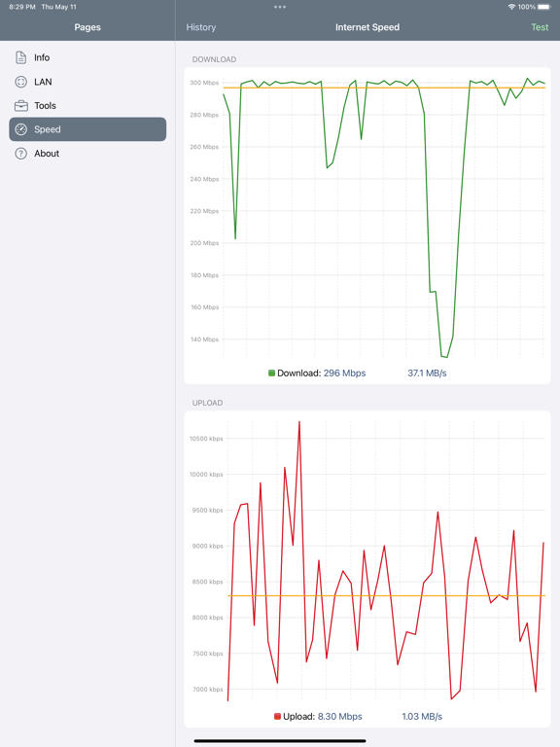Tap the battery indicator icon
560x747 pixels.
pos(544,7)
